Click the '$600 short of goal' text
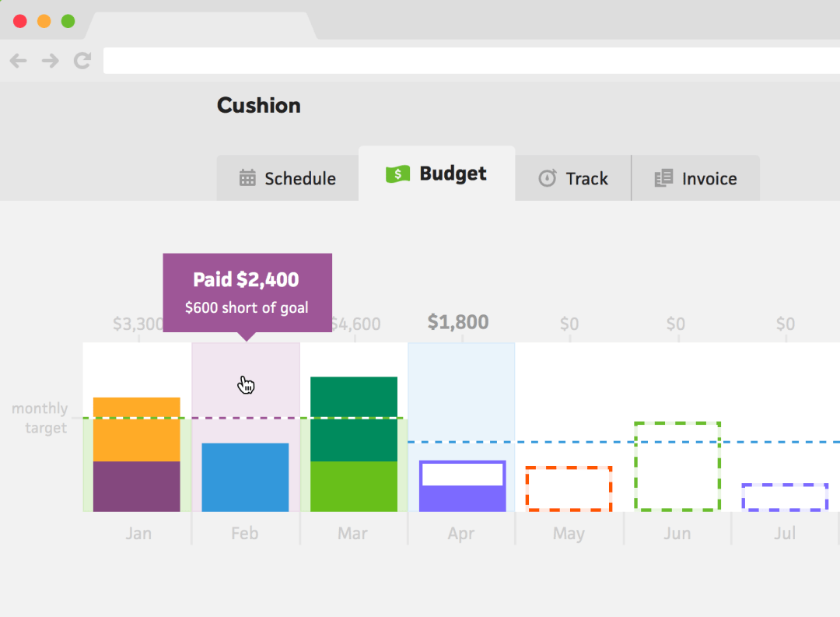The height and width of the screenshot is (617, 840). pyautogui.click(x=247, y=307)
